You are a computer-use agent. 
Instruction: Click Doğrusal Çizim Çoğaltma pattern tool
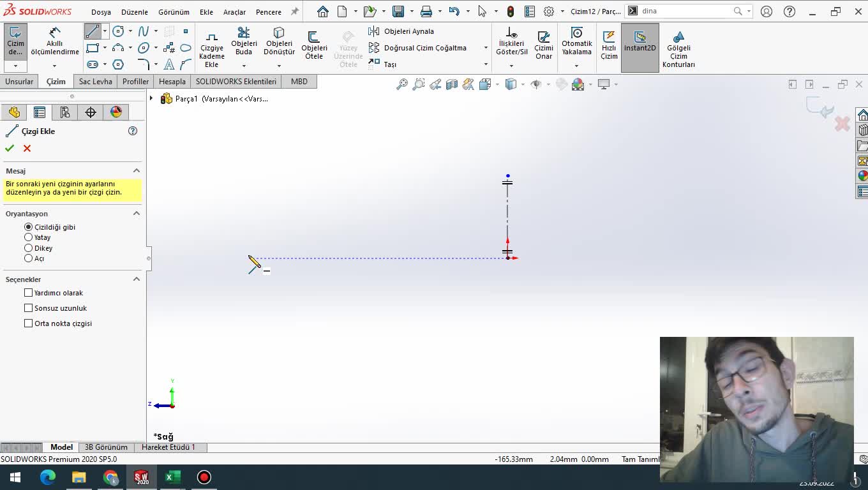(x=417, y=48)
